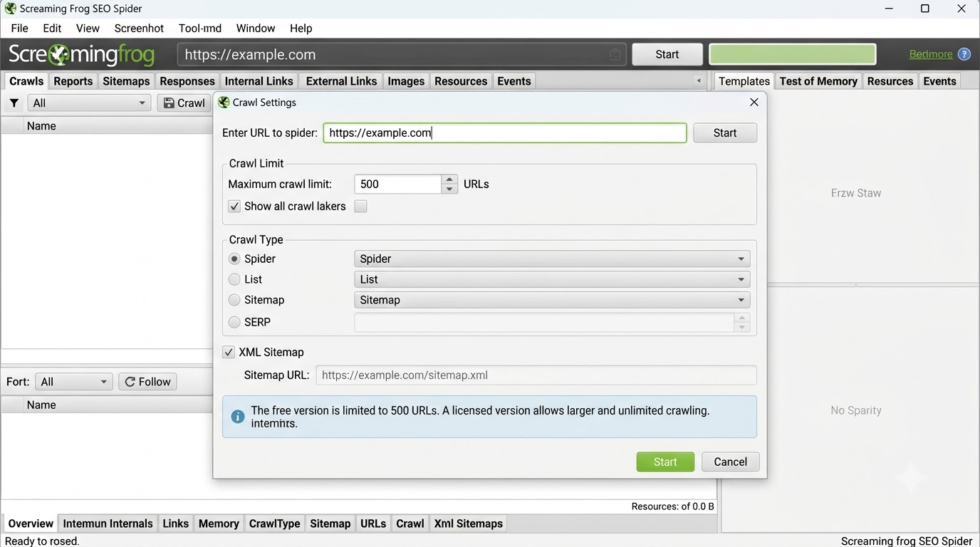Click the green crawl progress bar
Viewport: 980px width, 547px height.
tap(793, 54)
